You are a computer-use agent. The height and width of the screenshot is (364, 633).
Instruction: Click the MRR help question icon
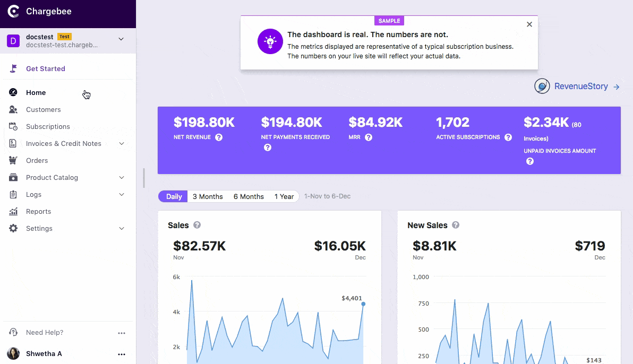click(x=369, y=137)
